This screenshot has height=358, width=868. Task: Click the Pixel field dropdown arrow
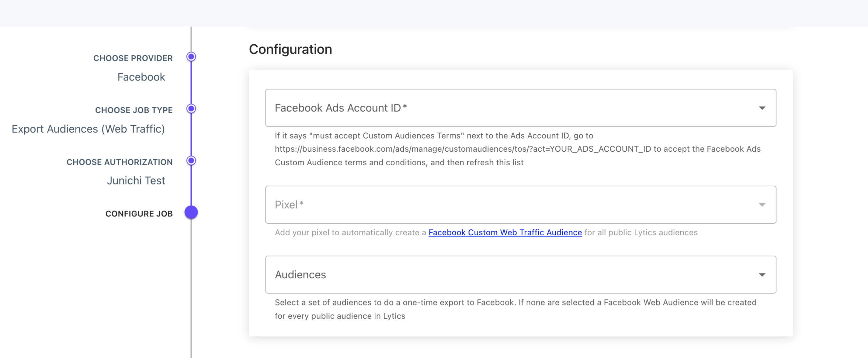(x=762, y=205)
